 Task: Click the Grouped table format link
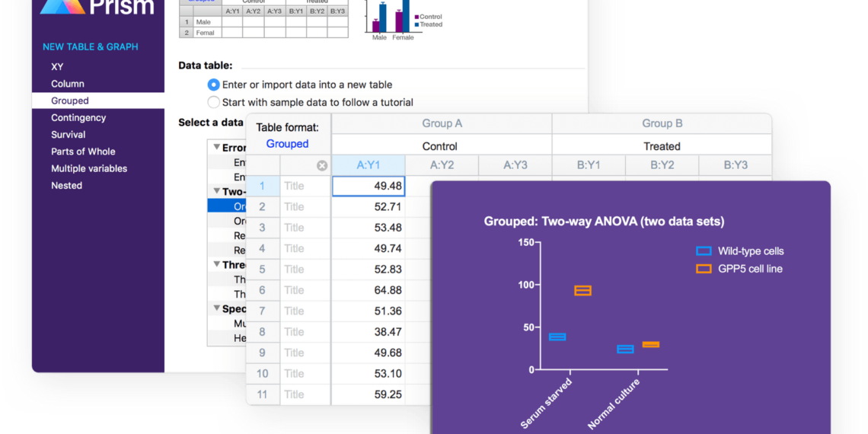287,144
